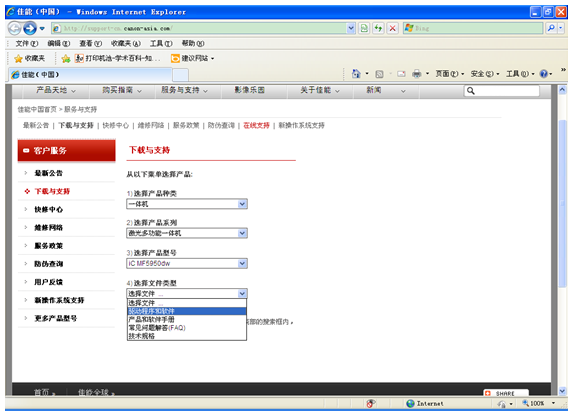This screenshot has height=417, width=575.
Task: Click the new tab button
Action: click(x=180, y=75)
